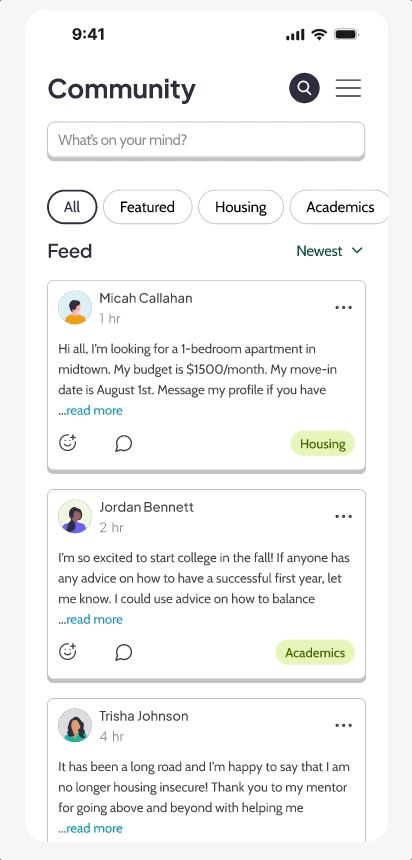Comment on Micah Callahan's post
This screenshot has width=412, height=860.
click(123, 443)
